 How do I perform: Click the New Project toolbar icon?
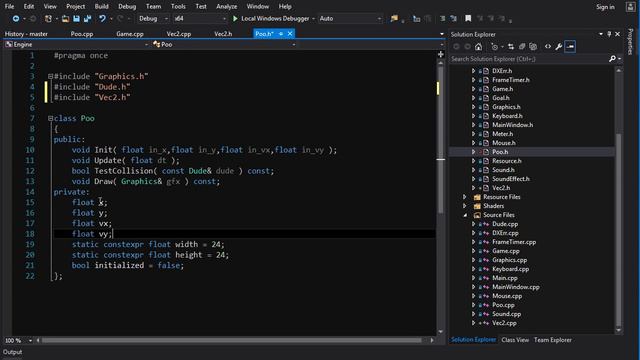click(x=48, y=19)
